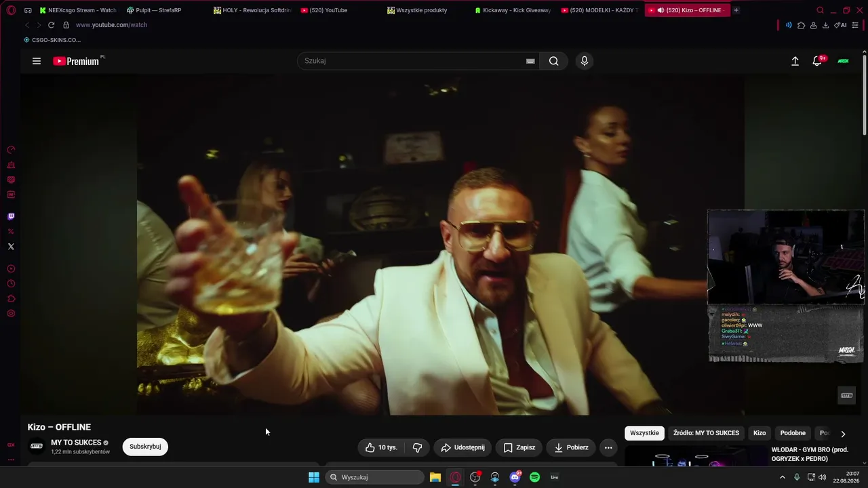Viewport: 868px width, 488px height.
Task: Open MY TO SUKCES channel link
Action: [76, 443]
